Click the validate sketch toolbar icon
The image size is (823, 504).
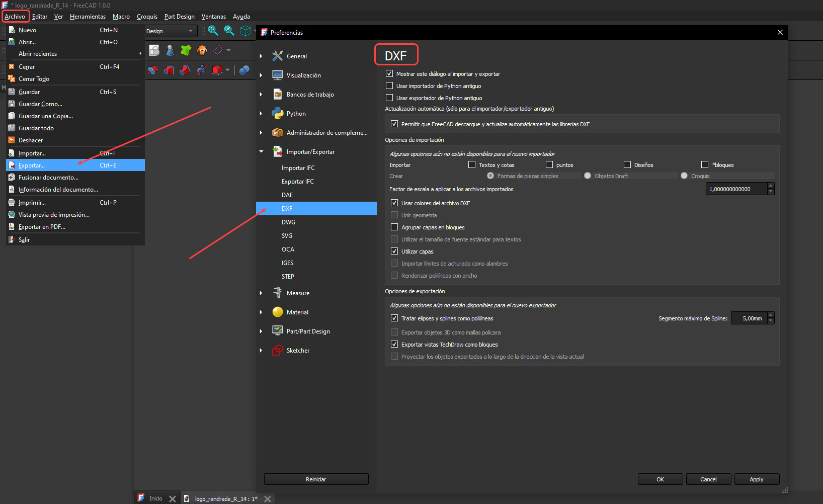point(154,50)
